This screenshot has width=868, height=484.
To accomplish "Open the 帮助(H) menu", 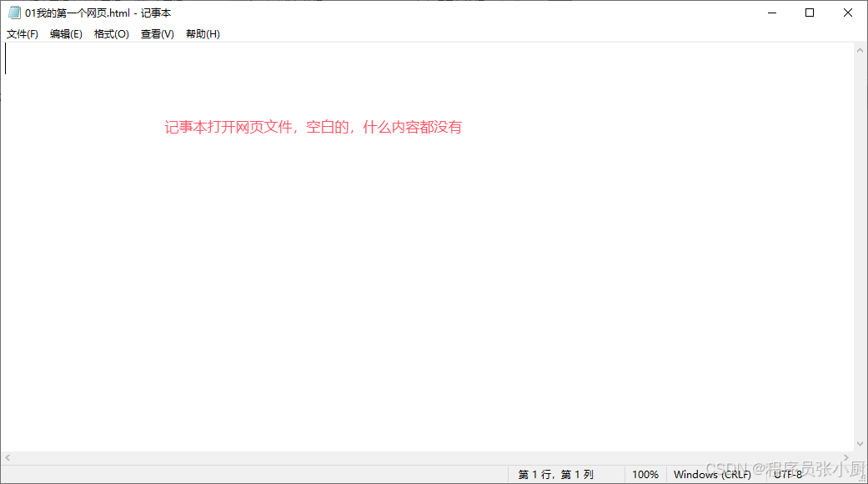I will tap(203, 33).
